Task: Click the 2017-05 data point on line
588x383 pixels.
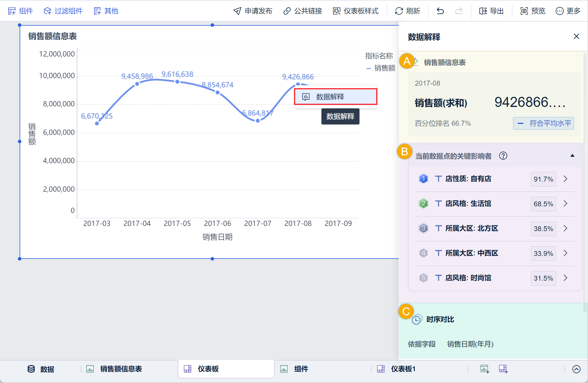Action: click(x=177, y=82)
